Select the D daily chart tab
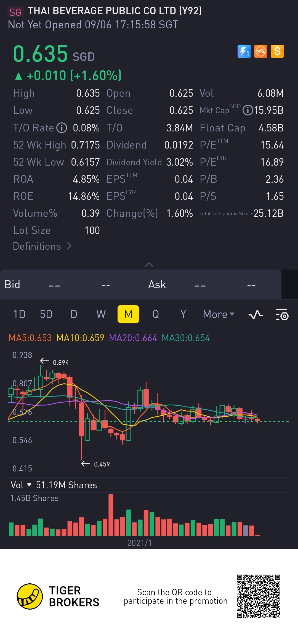Image resolution: width=298 pixels, height=644 pixels. 74,314
